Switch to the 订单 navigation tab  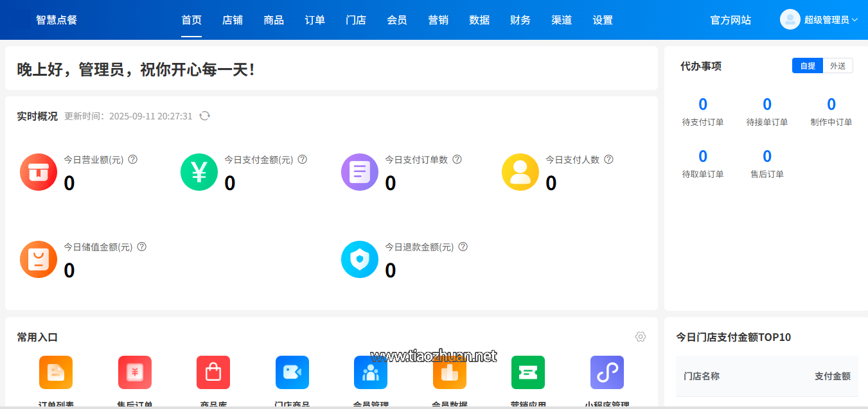click(314, 20)
